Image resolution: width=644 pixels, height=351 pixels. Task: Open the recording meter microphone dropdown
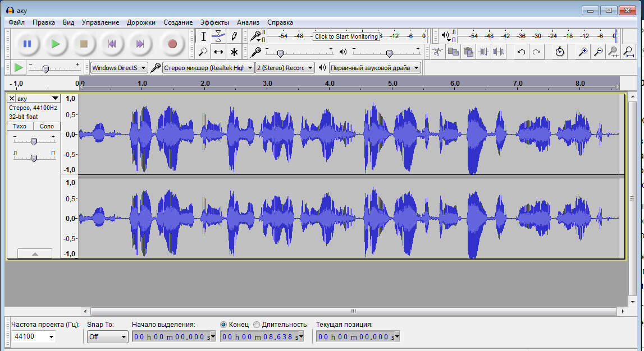tap(256, 36)
